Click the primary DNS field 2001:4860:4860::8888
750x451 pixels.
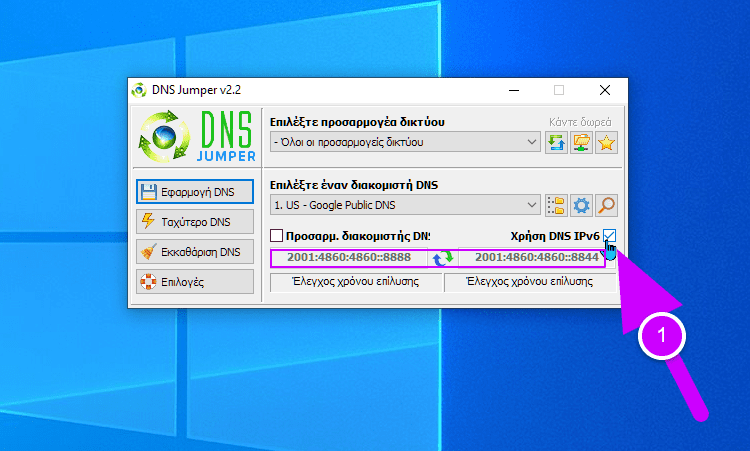tap(349, 257)
